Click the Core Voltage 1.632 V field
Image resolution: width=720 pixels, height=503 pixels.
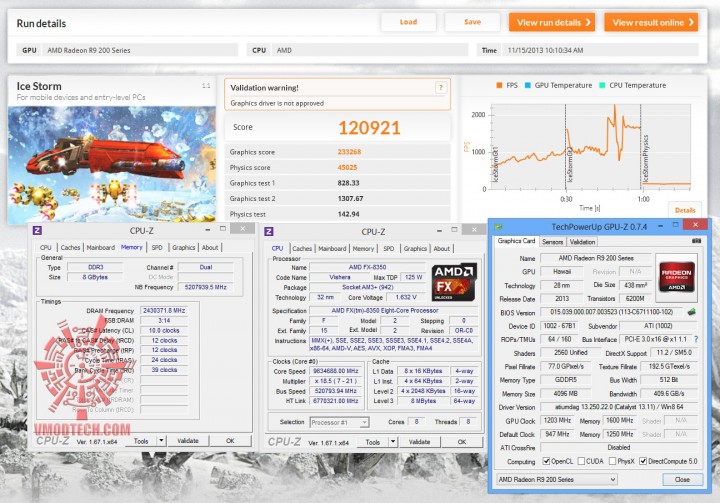406,297
